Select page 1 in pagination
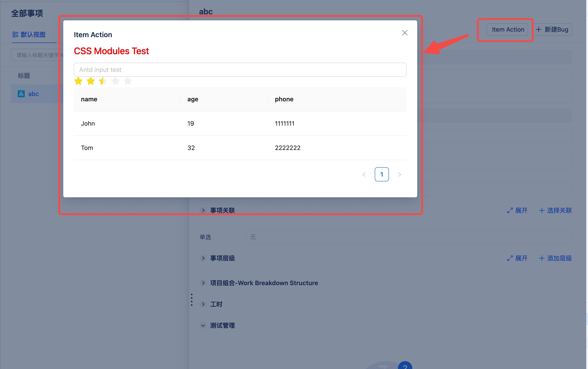 tap(382, 175)
